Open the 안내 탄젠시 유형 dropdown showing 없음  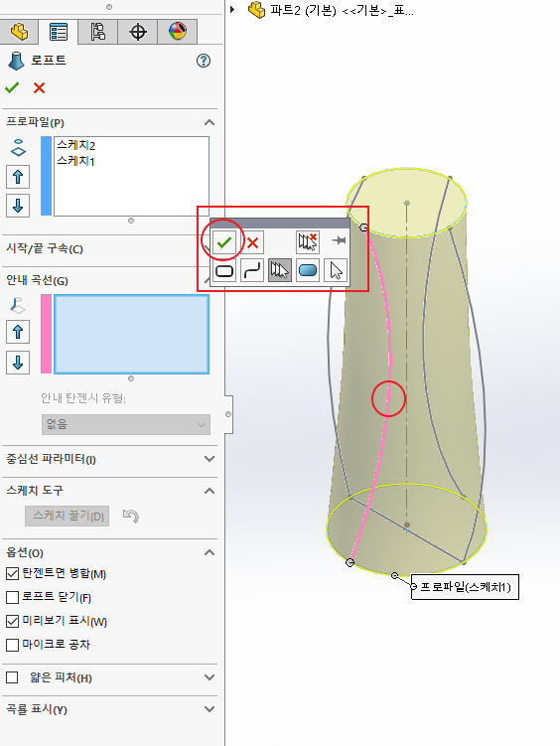tap(126, 424)
